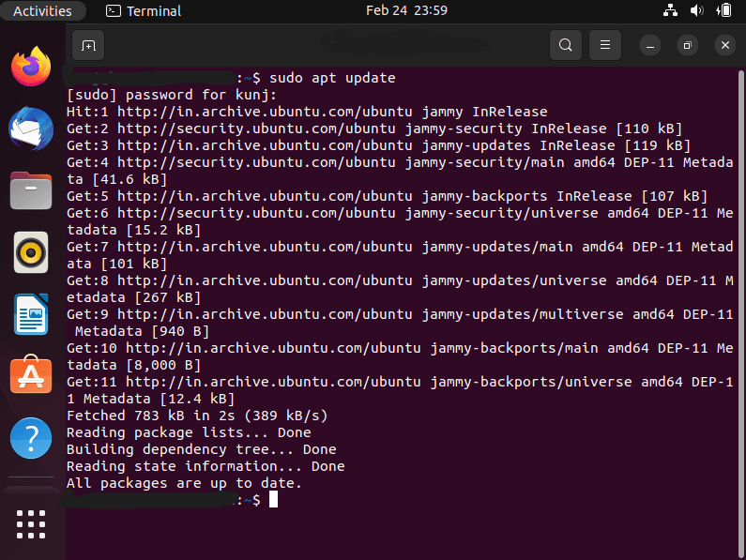Open the Help icon in the dock
Image resolution: width=746 pixels, height=560 pixels.
(x=31, y=438)
